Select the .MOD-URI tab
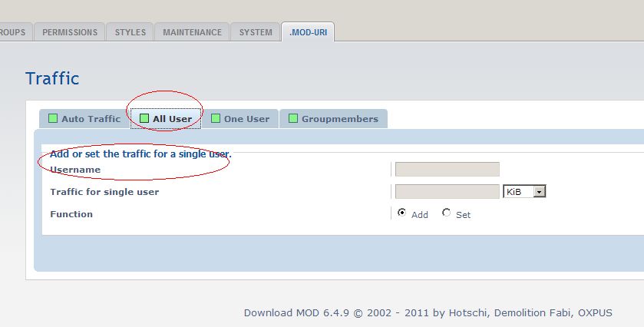644x327 pixels. coord(307,32)
